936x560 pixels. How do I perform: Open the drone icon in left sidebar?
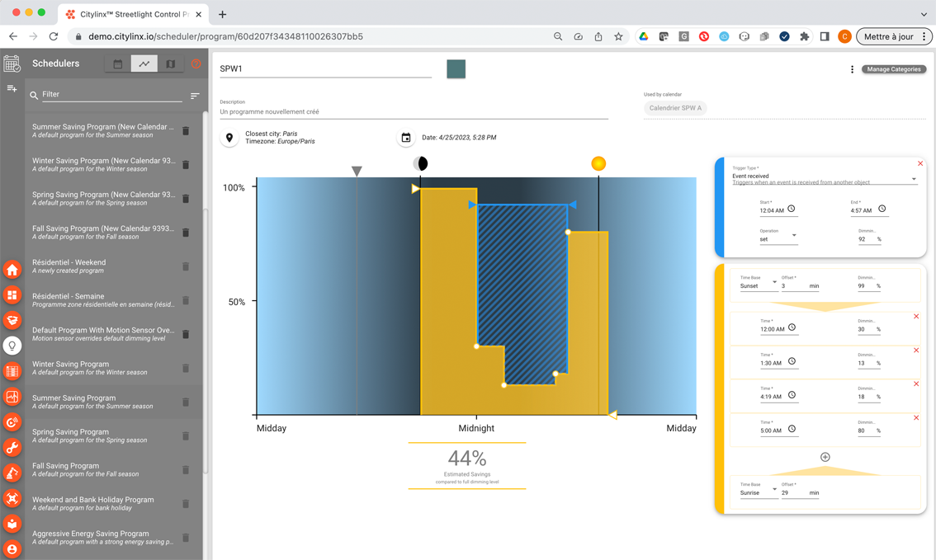[12, 498]
